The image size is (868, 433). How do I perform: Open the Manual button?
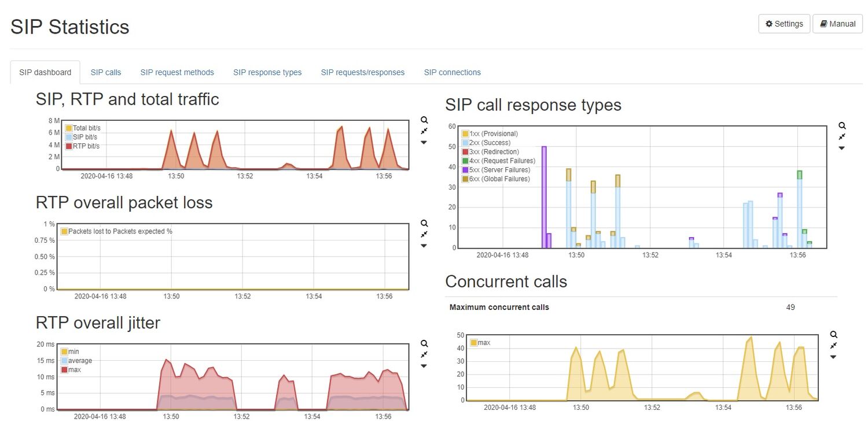pyautogui.click(x=837, y=24)
